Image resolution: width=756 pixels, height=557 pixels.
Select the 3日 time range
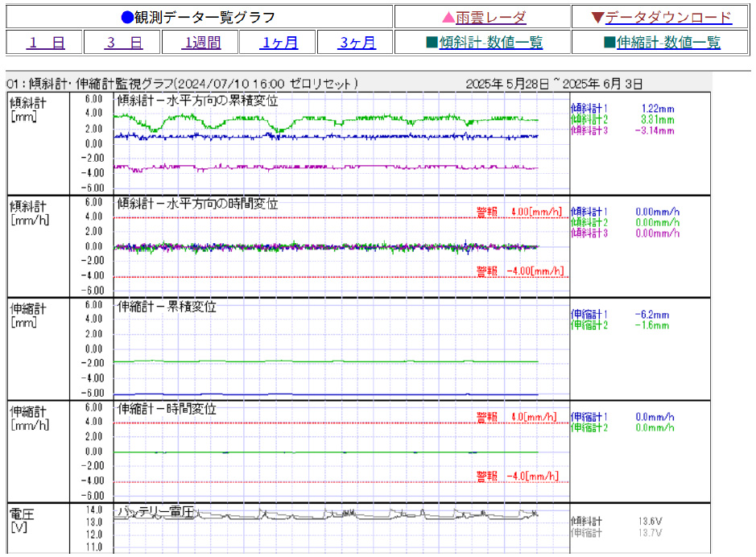124,43
